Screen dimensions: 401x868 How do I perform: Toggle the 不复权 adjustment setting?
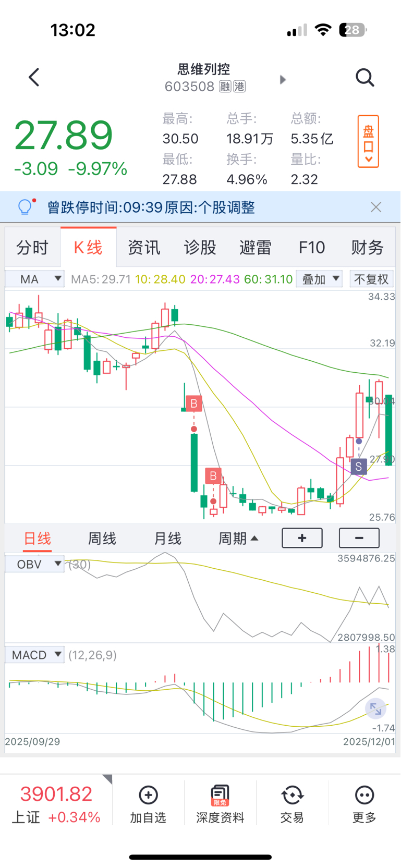coord(371,279)
